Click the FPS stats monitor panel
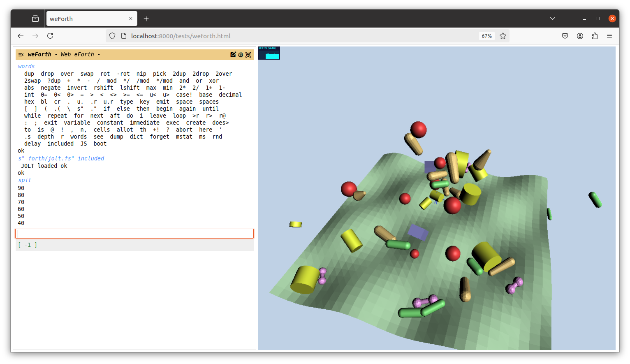630x364 pixels. 269,53
